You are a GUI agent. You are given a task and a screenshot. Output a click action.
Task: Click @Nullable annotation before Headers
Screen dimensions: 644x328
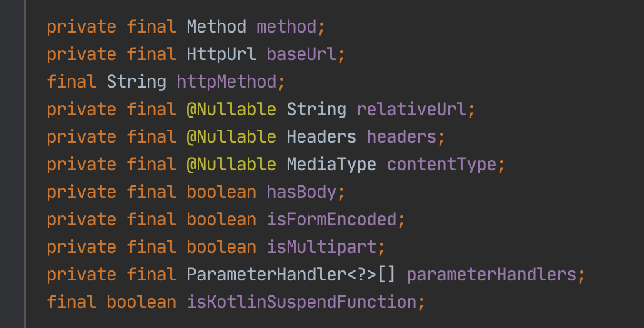pyautogui.click(x=231, y=137)
